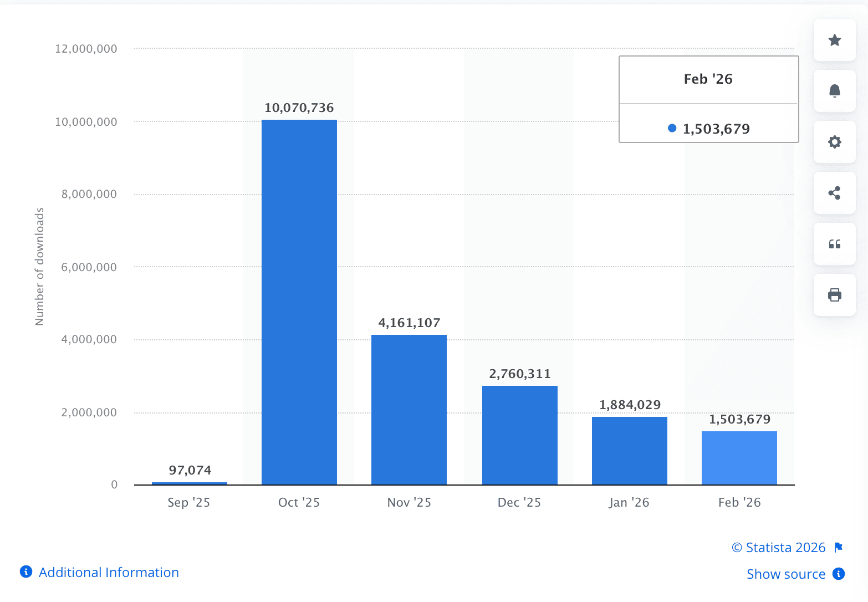Click the star favorite icon
868x602 pixels.
click(x=834, y=40)
